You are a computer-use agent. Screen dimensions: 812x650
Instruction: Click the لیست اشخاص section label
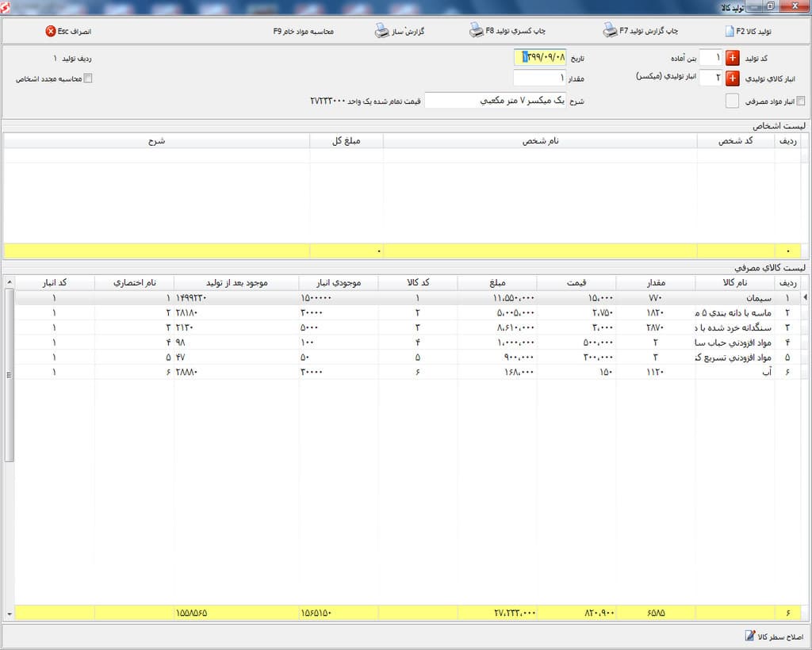click(779, 126)
